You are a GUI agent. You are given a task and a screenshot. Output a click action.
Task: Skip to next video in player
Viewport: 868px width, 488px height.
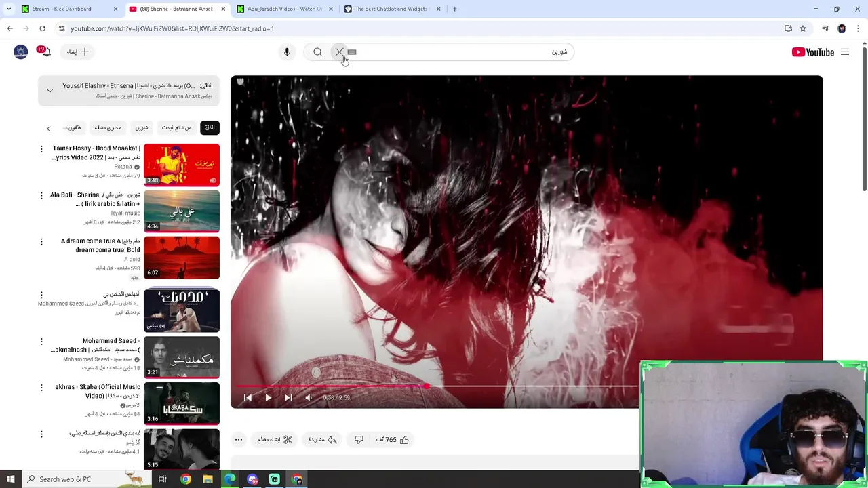pos(288,398)
